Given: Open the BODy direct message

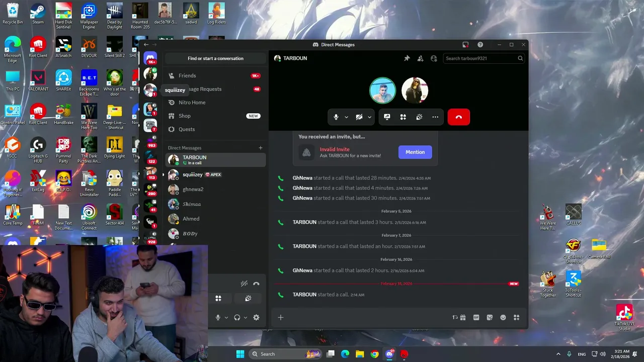Looking at the screenshot, I should (x=215, y=234).
